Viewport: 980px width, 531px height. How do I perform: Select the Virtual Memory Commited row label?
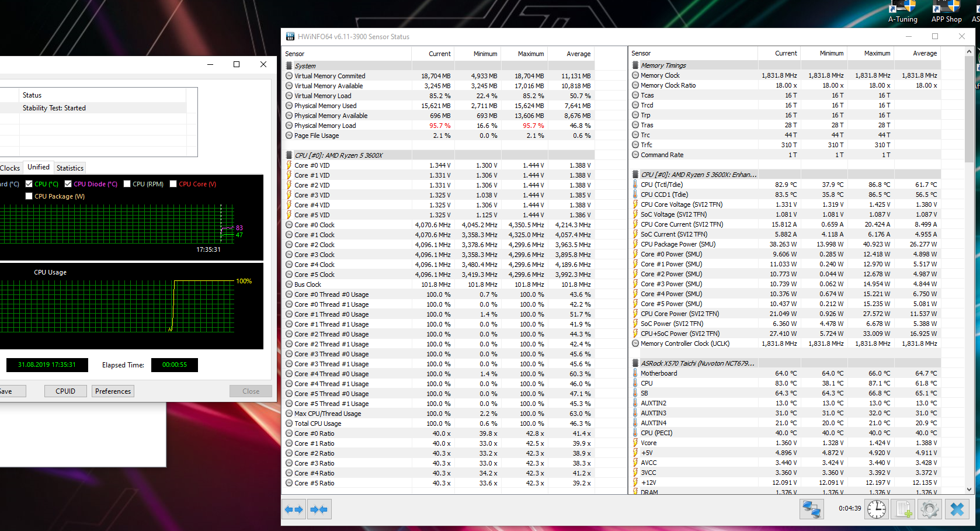point(330,76)
